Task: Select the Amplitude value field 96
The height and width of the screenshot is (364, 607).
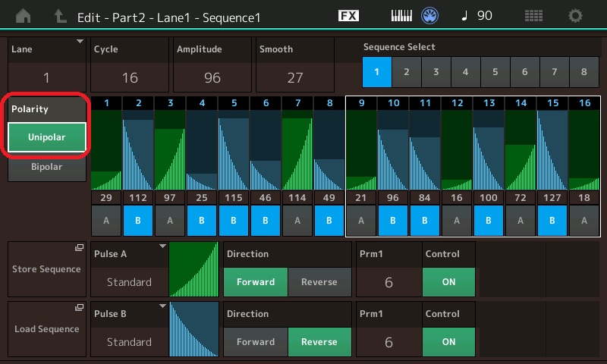Action: point(212,77)
